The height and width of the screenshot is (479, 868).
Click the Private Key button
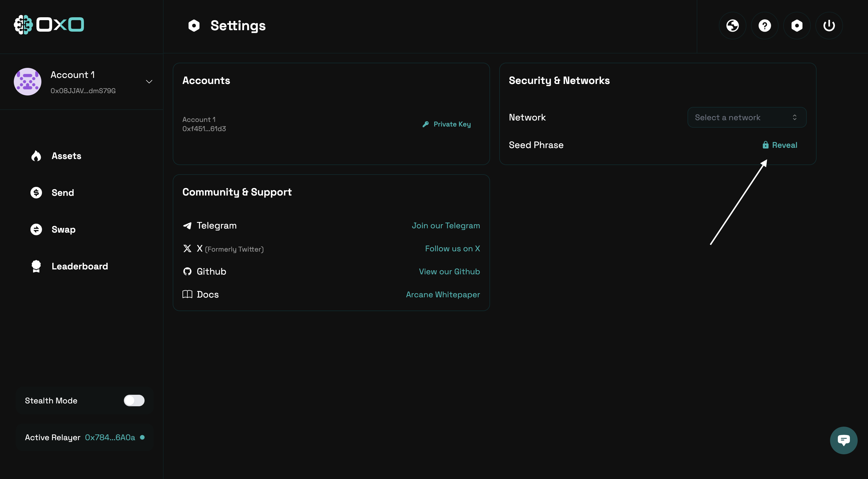(446, 124)
